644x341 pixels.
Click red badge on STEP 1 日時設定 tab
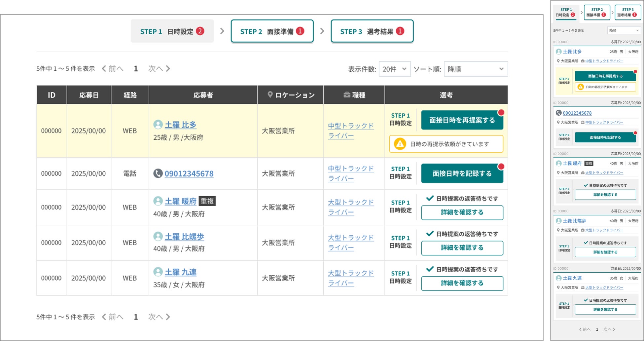200,31
